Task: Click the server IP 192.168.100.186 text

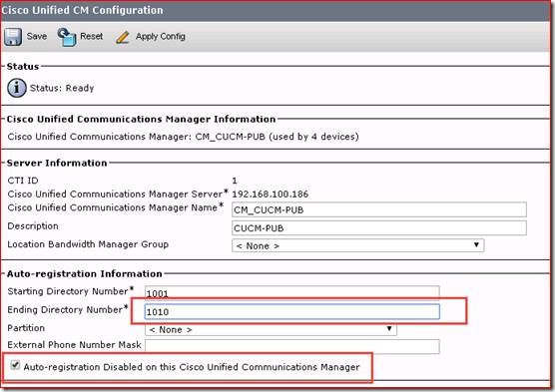Action: tap(271, 194)
